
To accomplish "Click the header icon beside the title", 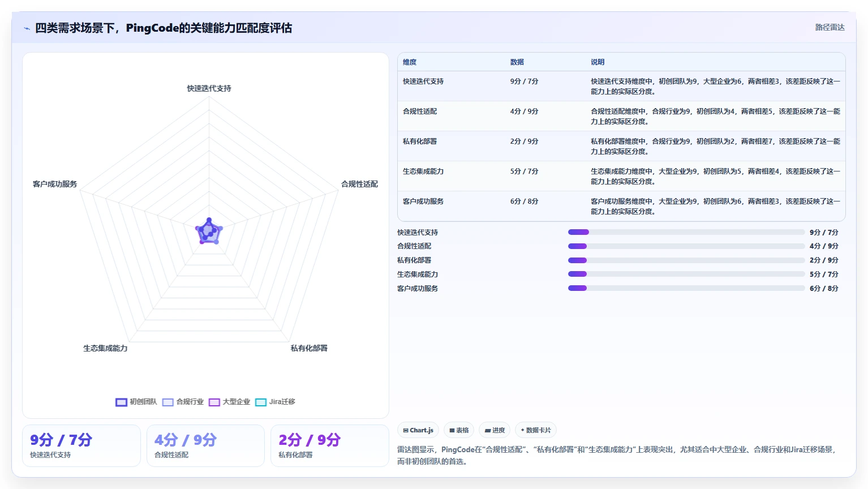I will pyautogui.click(x=27, y=28).
